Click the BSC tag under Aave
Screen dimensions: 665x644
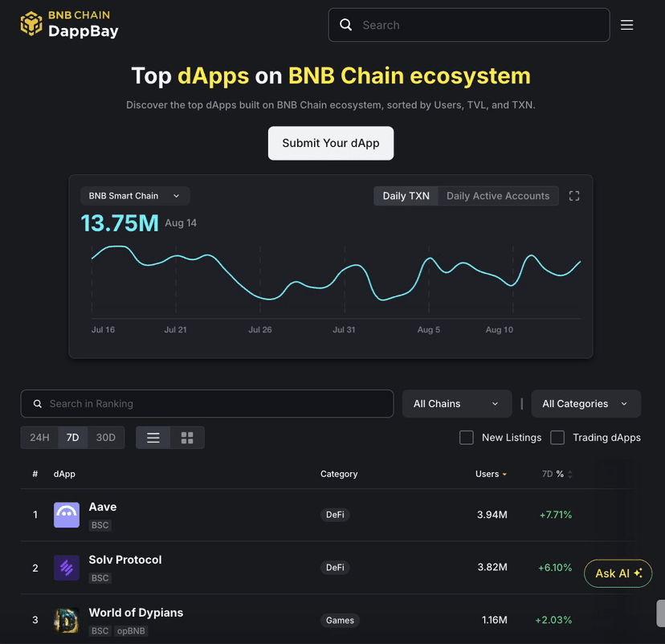click(x=100, y=525)
